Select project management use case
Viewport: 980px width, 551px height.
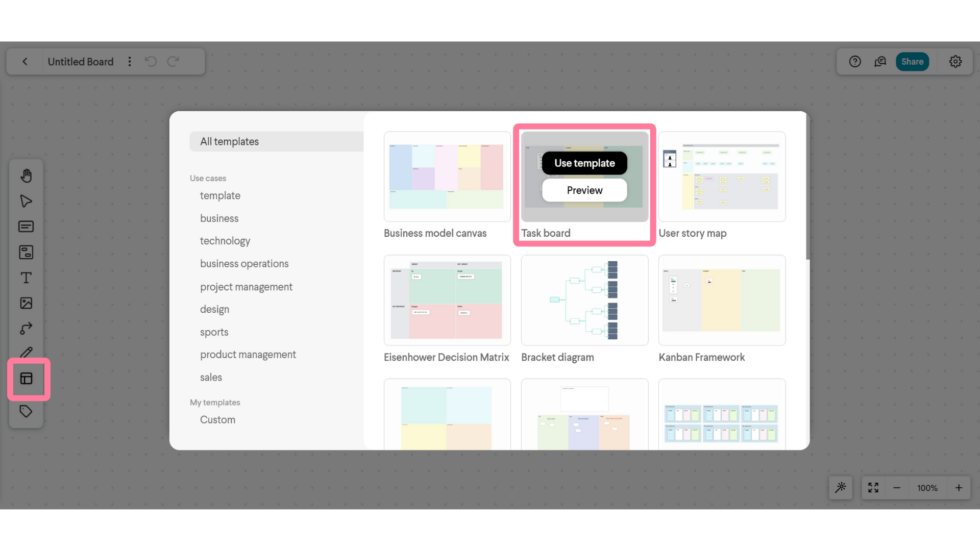tap(246, 287)
